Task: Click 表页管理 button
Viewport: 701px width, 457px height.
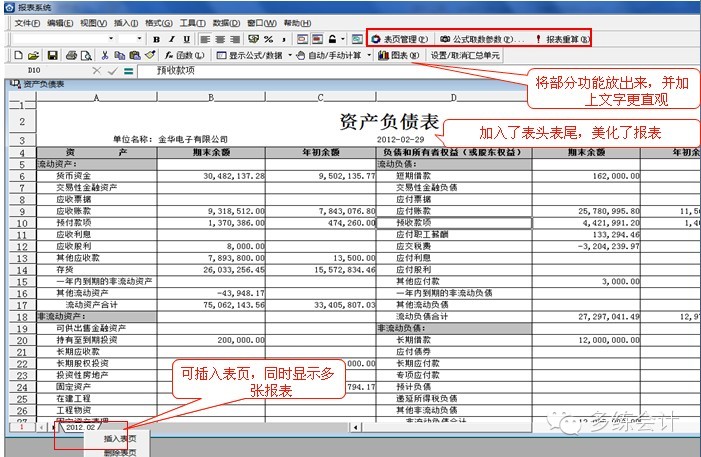Action: click(399, 39)
